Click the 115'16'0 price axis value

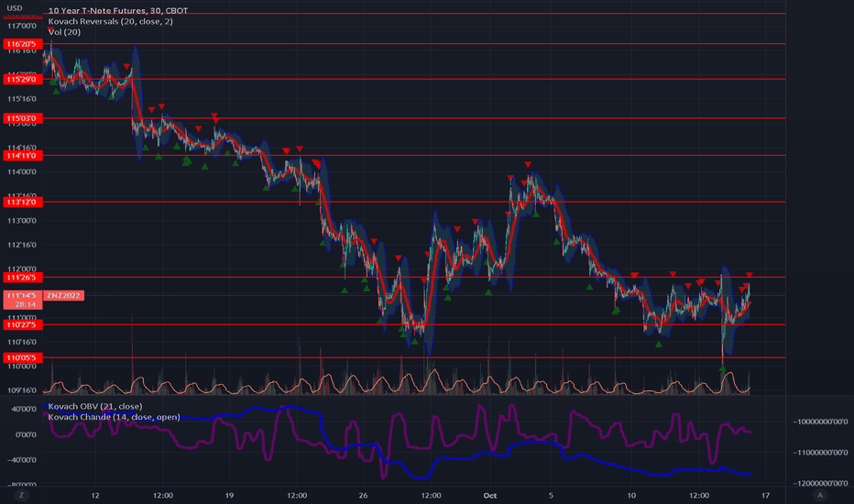click(x=22, y=99)
